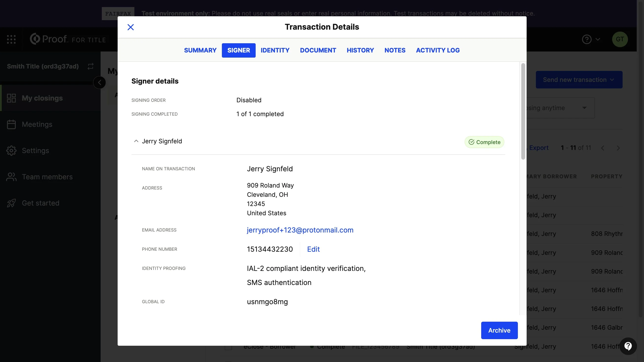Click the FAIRFAX environment badge
The image size is (644, 362).
118,14
